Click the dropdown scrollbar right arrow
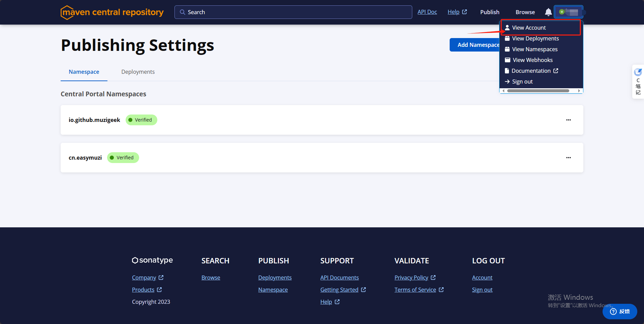Image resolution: width=644 pixels, height=324 pixels. pyautogui.click(x=579, y=91)
